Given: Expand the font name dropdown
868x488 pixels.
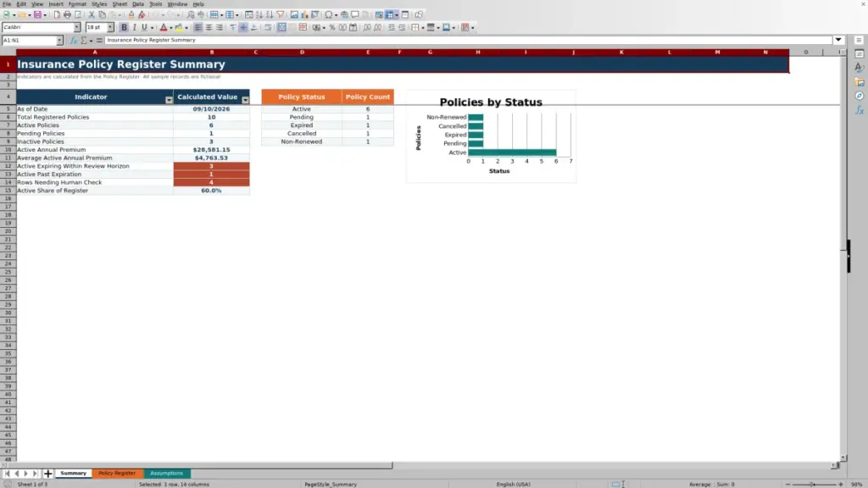Looking at the screenshot, I should coord(76,28).
